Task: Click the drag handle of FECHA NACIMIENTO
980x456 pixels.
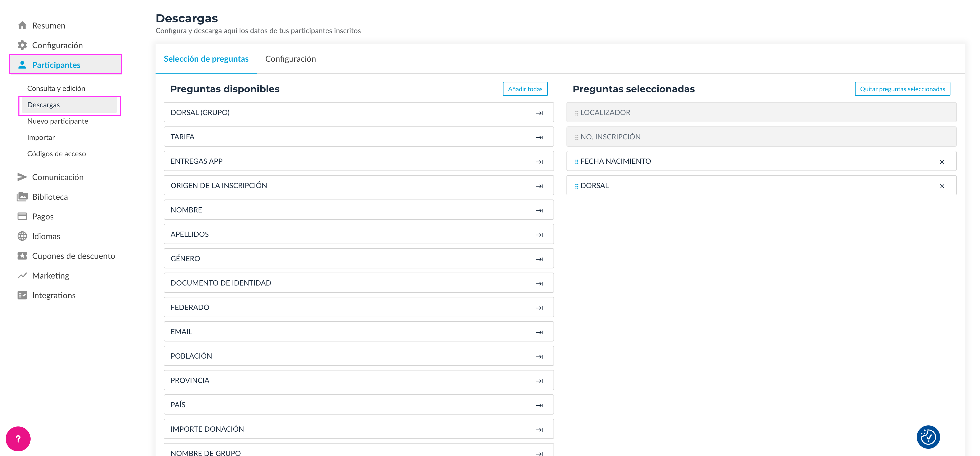Action: (576, 162)
